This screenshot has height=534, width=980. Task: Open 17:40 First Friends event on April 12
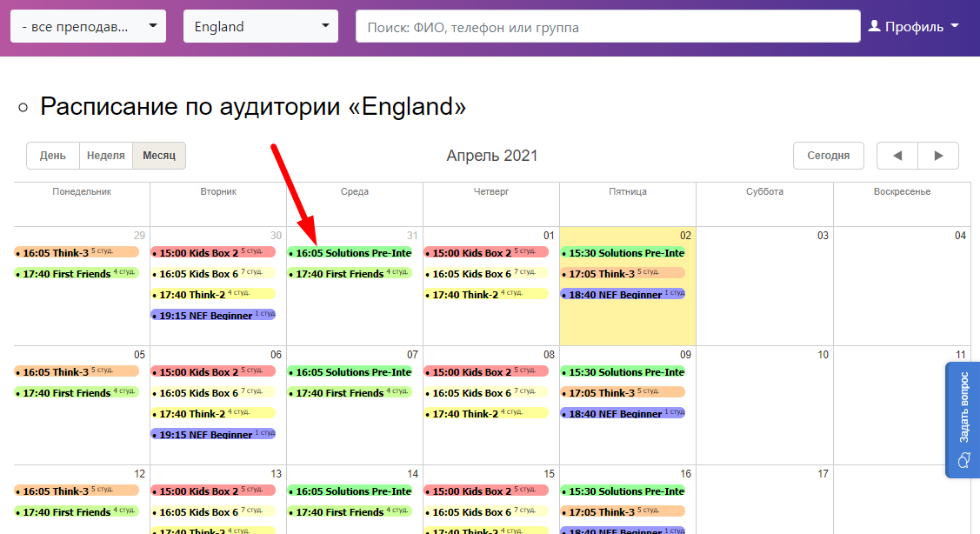(77, 511)
